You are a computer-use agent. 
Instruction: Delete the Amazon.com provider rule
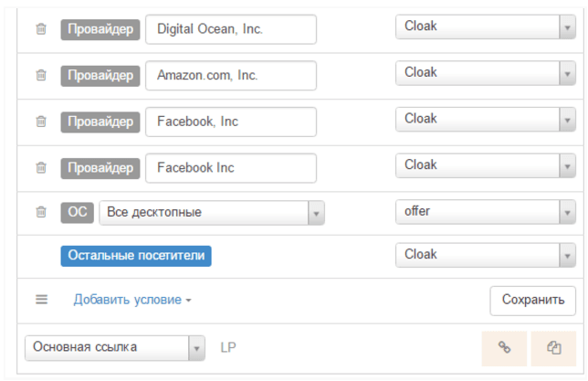click(x=41, y=75)
